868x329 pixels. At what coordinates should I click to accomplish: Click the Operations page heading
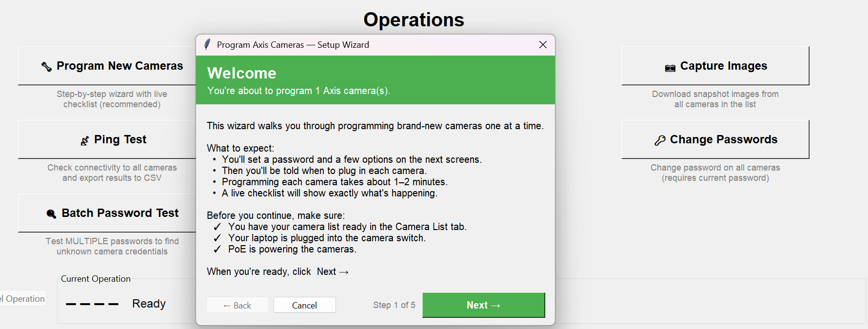tap(414, 20)
